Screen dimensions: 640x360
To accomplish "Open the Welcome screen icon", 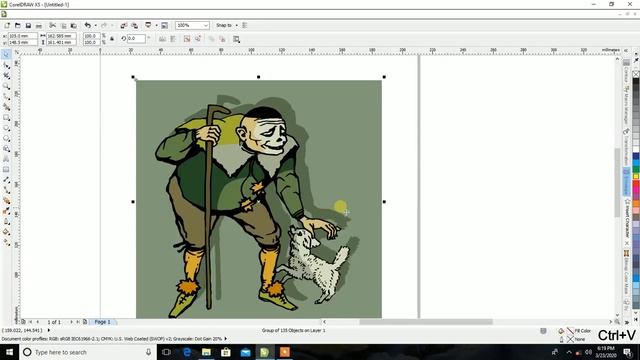I will [164, 25].
